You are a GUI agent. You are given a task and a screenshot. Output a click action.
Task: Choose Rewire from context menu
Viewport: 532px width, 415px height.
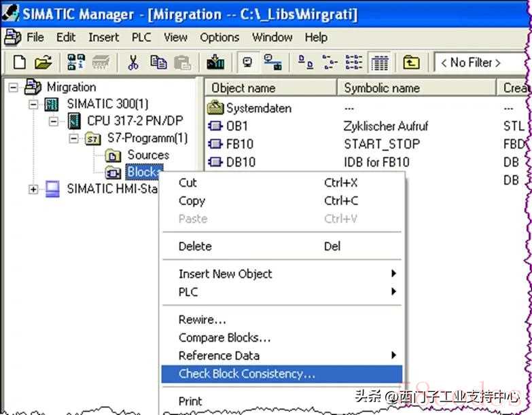pos(282,319)
